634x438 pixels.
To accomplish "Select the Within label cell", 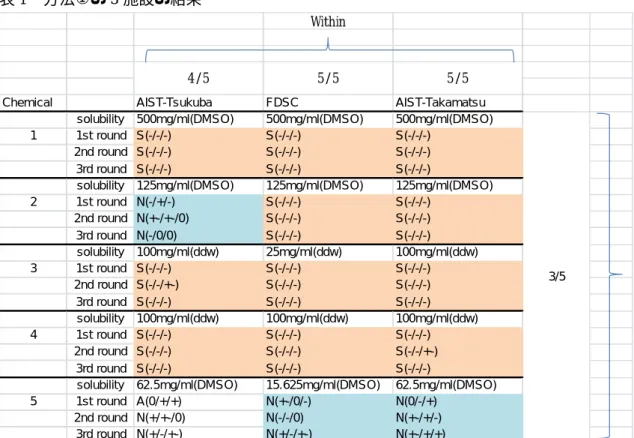I will point(328,21).
